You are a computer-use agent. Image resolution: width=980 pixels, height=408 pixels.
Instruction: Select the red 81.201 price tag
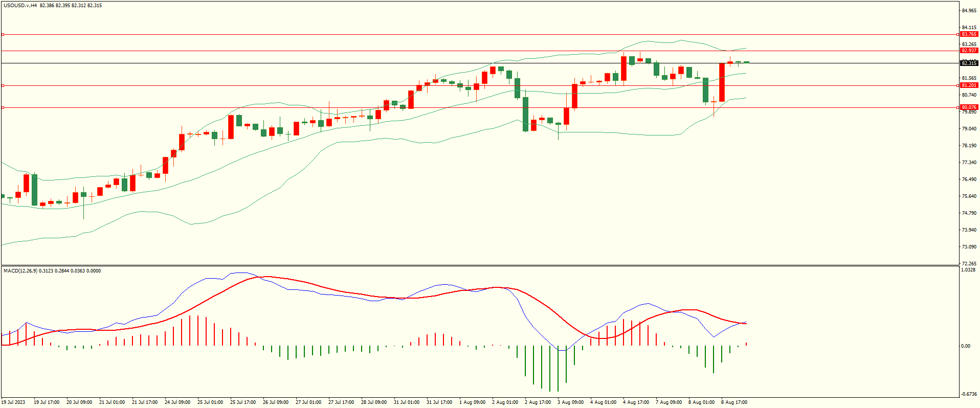[969, 85]
